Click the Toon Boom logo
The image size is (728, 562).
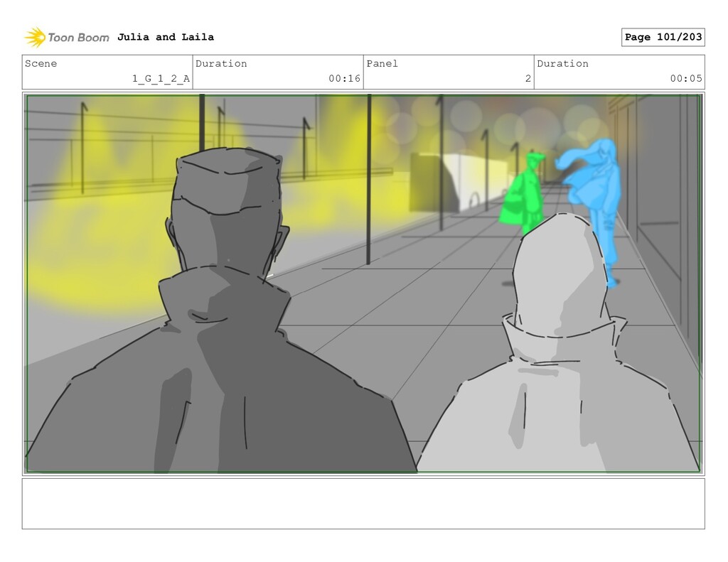coord(67,38)
